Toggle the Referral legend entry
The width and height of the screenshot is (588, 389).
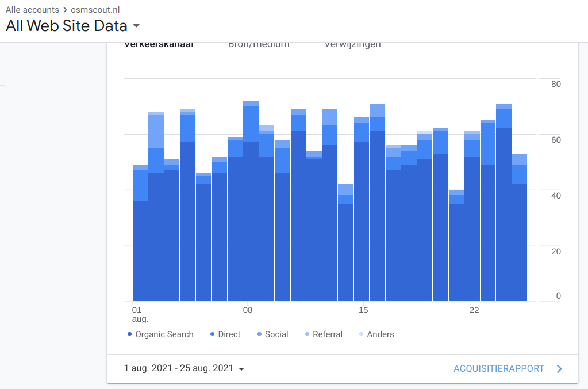[324, 334]
